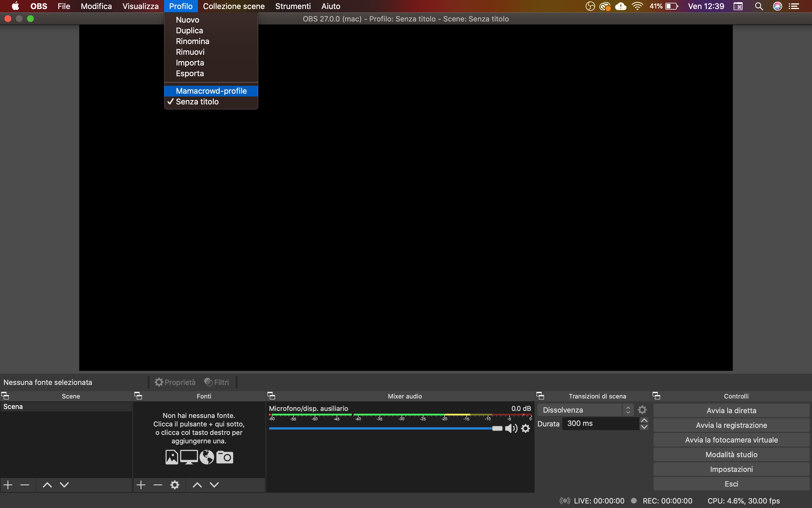Viewport: 812px width, 508px height.
Task: Adjust microphone volume slider
Action: point(497,428)
